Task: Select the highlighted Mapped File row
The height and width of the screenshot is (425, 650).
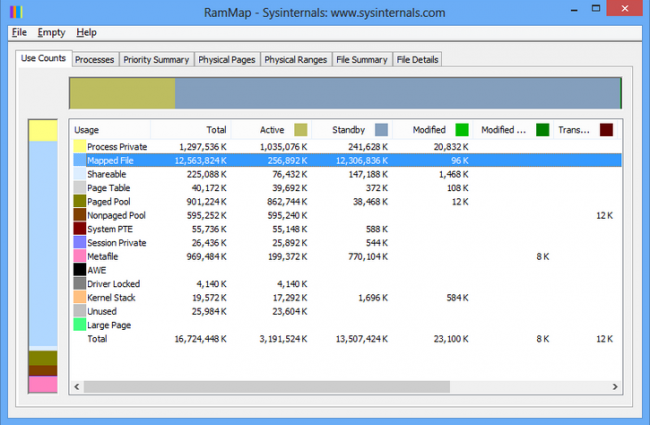Action: [x=347, y=160]
